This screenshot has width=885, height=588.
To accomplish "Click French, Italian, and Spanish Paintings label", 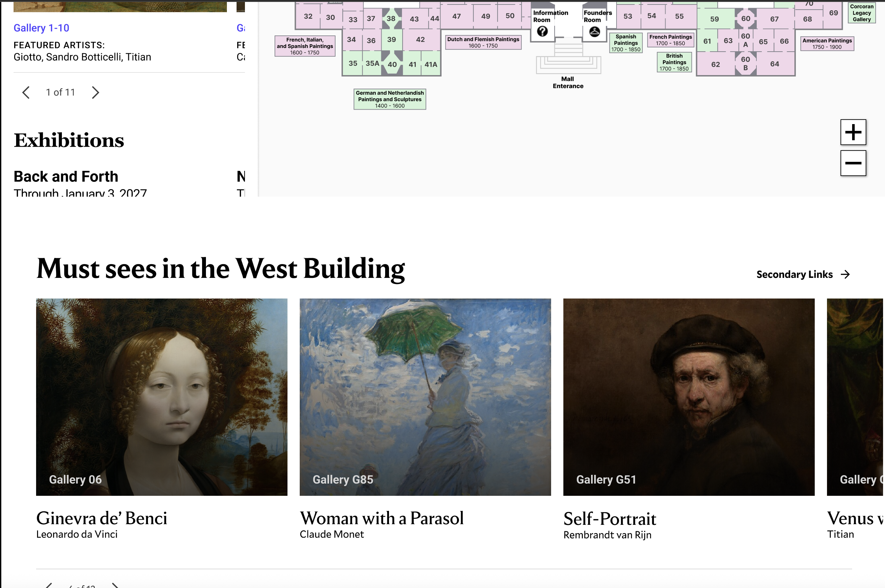I will [305, 46].
